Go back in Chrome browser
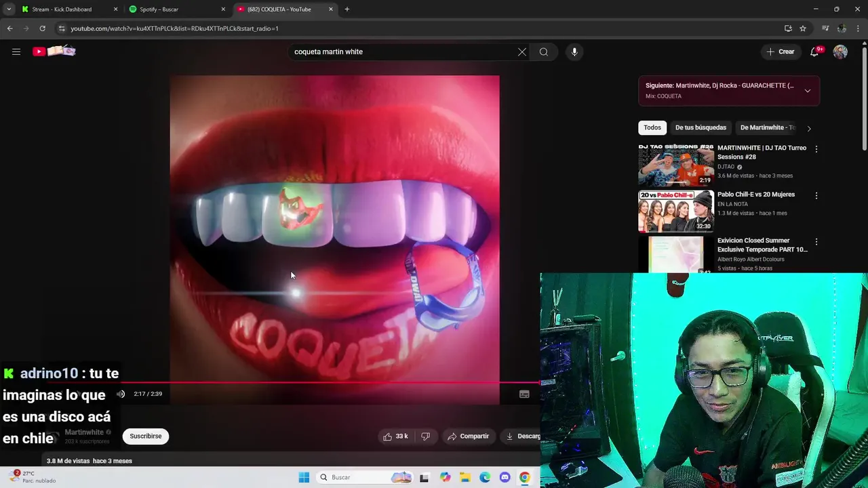 [x=9, y=28]
